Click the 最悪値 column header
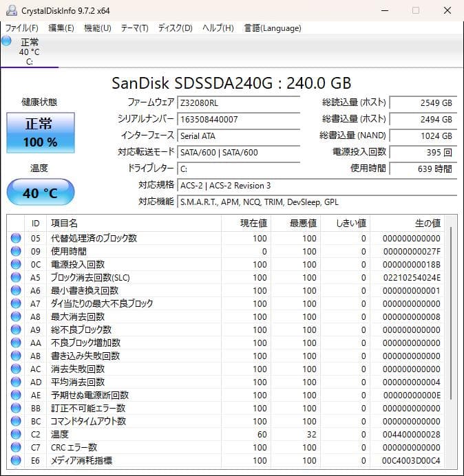 pyautogui.click(x=295, y=224)
